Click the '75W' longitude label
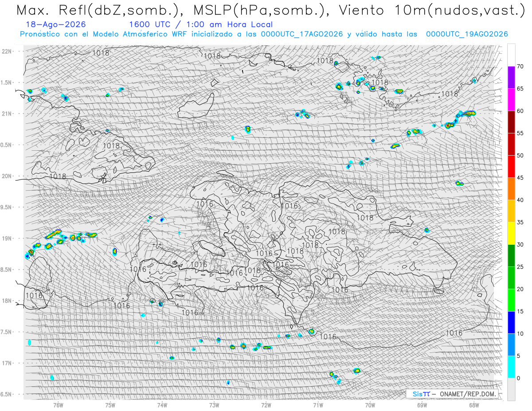 [x=110, y=405]
